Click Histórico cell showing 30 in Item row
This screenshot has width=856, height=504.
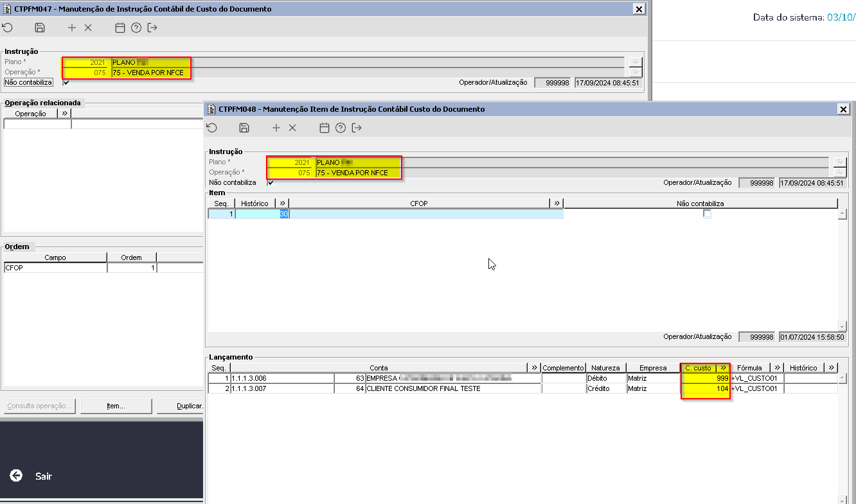tap(262, 214)
